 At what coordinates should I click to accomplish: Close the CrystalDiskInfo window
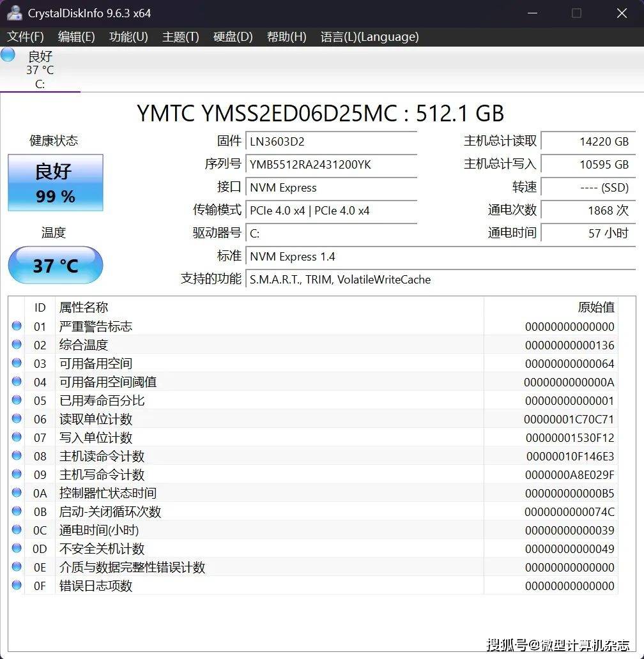tap(622, 13)
